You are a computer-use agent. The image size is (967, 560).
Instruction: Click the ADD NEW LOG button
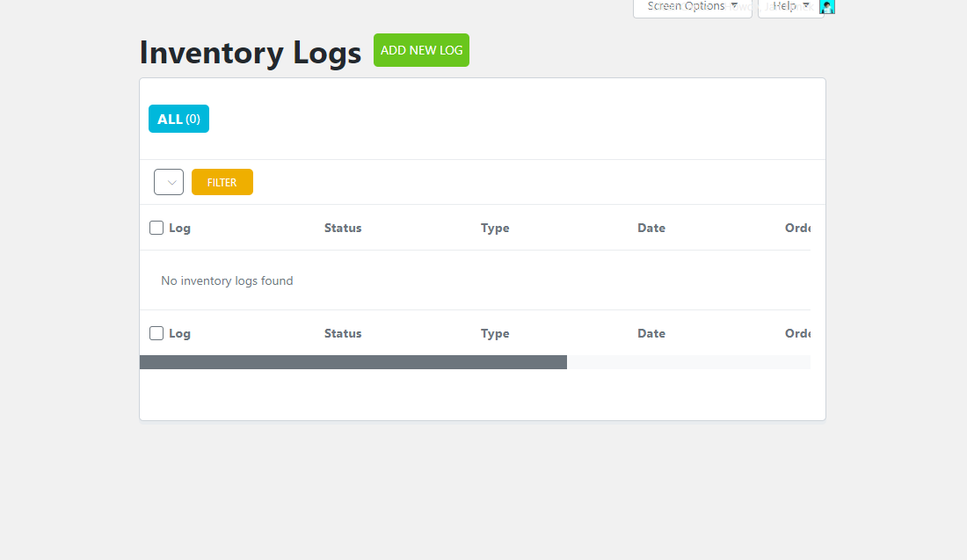421,50
